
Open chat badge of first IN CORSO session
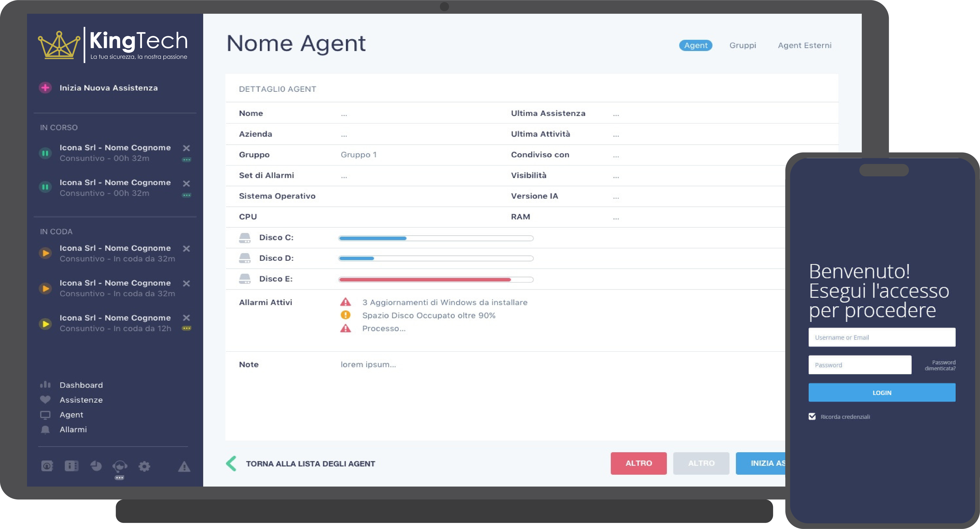(x=186, y=160)
